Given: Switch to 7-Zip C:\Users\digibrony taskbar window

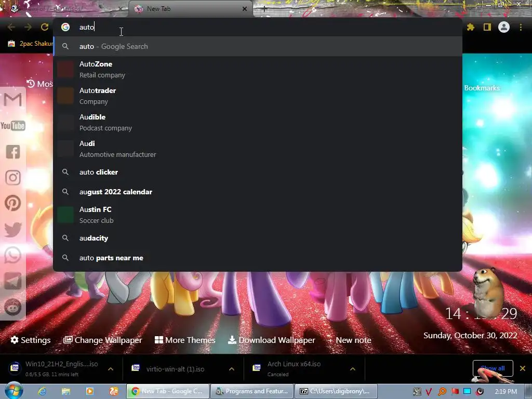Looking at the screenshot, I should coord(336,391).
